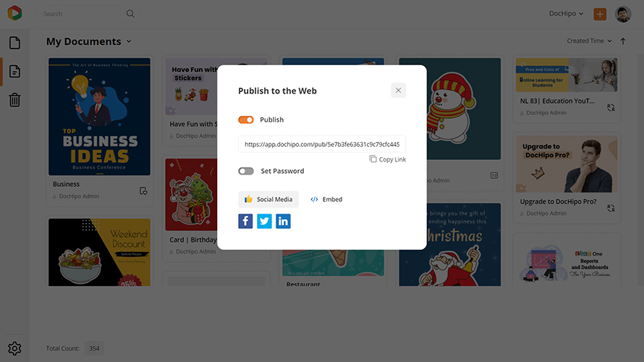Open the blank document sidebar icon
644x362 pixels.
14,43
